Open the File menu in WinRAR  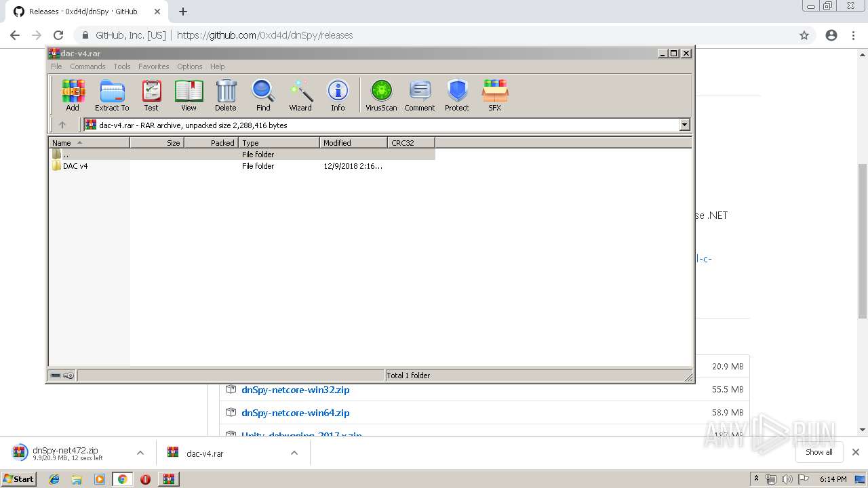tap(56, 66)
